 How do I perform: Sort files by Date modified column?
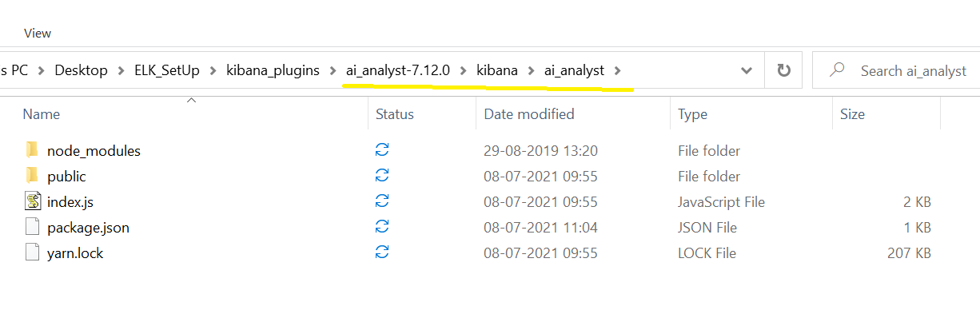click(528, 114)
